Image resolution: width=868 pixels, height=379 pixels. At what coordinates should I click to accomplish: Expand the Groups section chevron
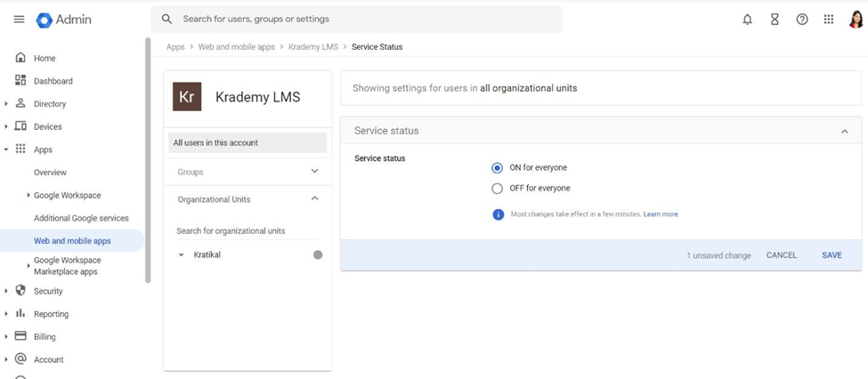tap(315, 172)
